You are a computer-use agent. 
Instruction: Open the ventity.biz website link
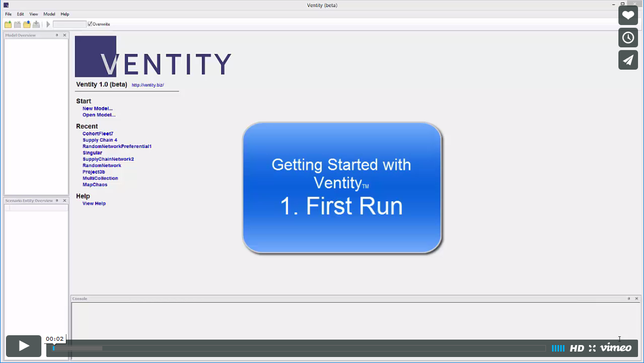[x=148, y=85]
